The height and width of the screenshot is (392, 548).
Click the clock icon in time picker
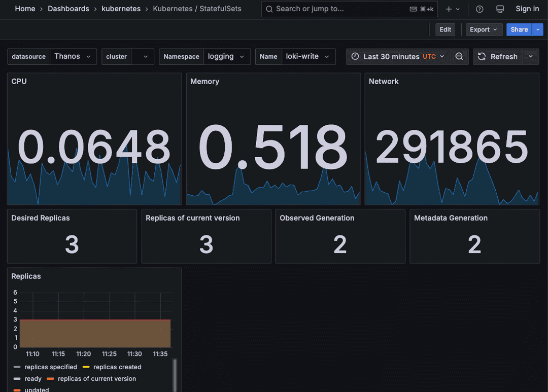355,56
